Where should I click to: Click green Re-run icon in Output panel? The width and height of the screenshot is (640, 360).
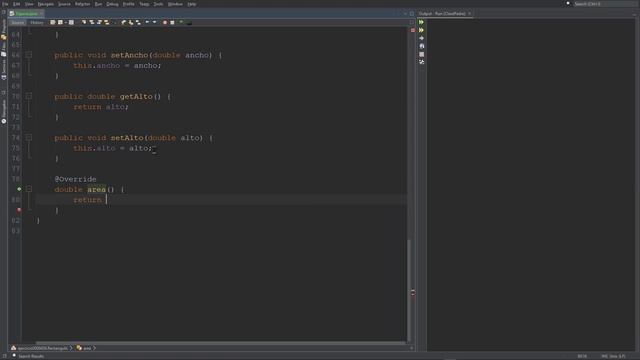[421, 22]
